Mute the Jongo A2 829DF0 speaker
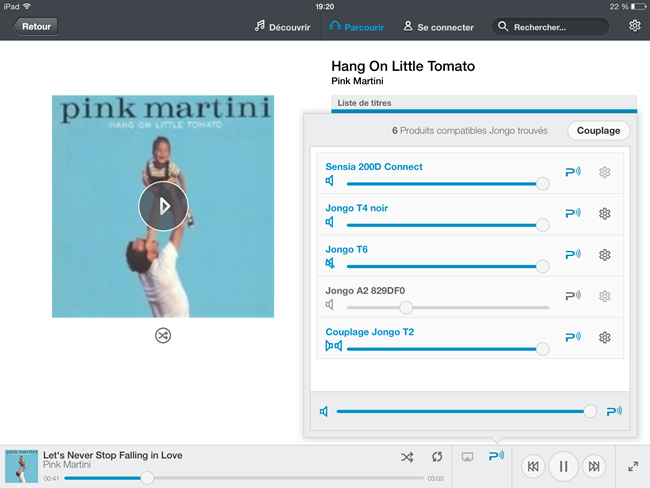The image size is (650, 488). point(330,305)
